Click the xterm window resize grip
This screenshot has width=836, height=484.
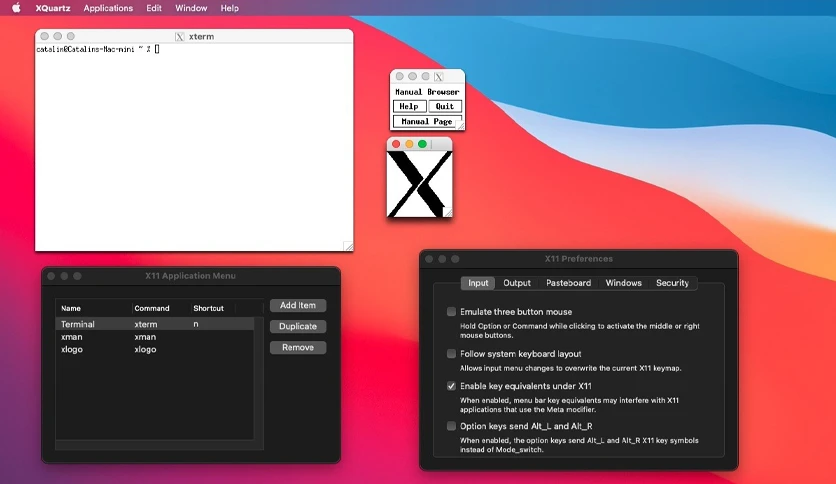(x=348, y=246)
